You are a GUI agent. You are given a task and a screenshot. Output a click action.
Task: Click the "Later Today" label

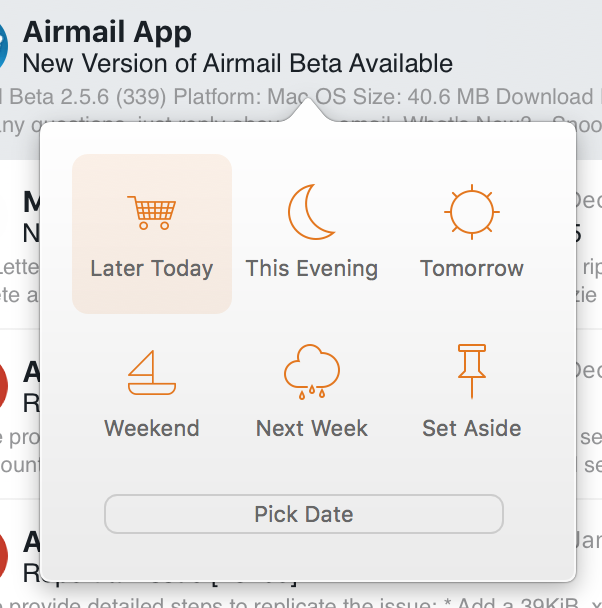[152, 268]
